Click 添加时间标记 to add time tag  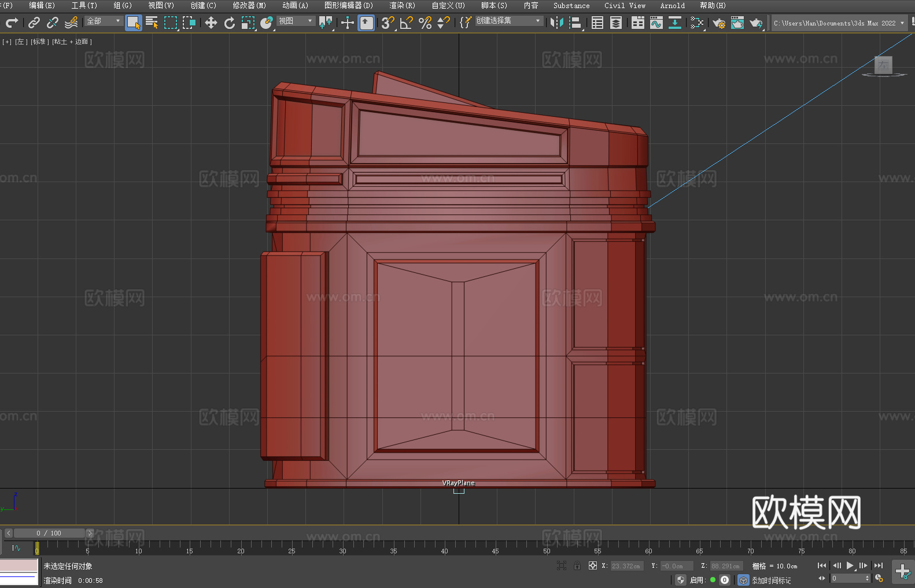(x=772, y=580)
